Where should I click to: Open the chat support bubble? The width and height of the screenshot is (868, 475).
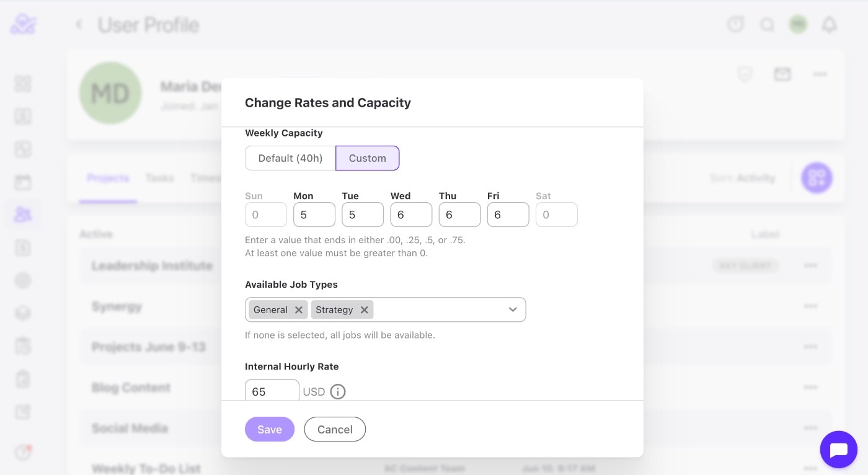coord(838,450)
